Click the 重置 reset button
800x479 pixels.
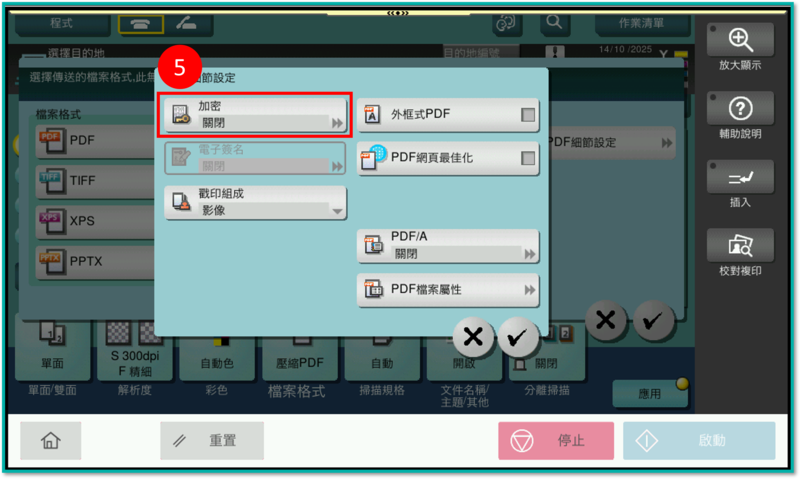pos(212,441)
